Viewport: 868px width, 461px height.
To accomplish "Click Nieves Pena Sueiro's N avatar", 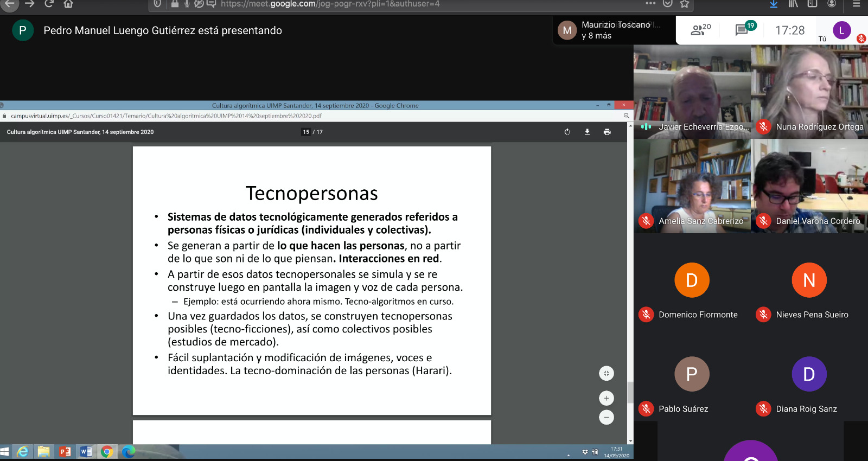I will click(809, 280).
